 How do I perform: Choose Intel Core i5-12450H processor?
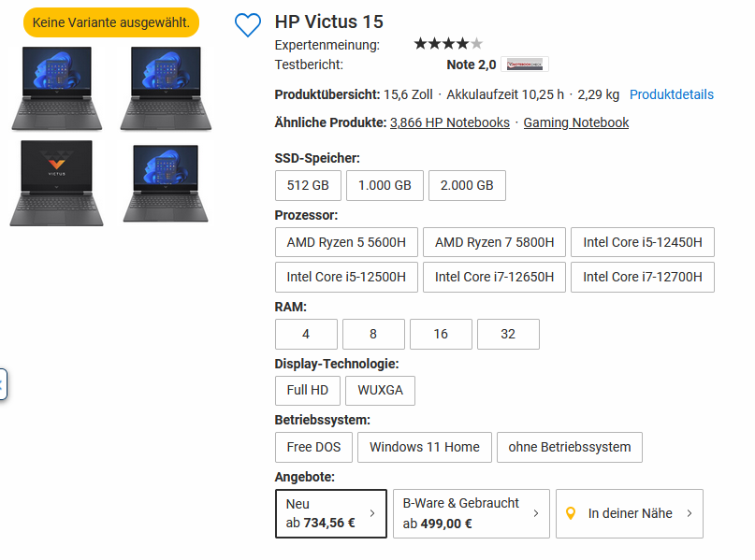point(643,242)
